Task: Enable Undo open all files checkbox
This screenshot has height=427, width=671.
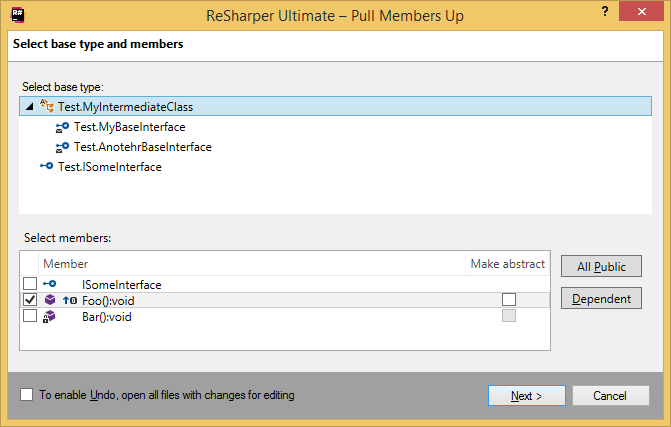Action: 26,395
